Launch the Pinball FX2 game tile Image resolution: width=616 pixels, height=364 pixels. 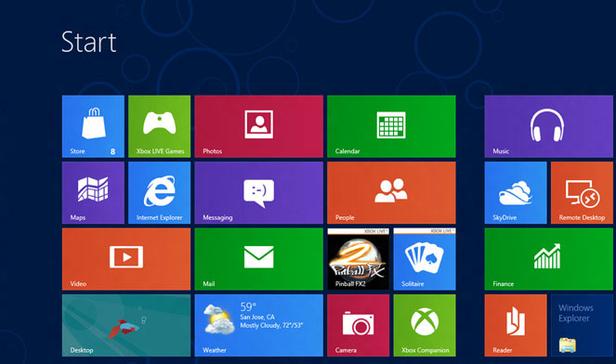[x=359, y=259]
